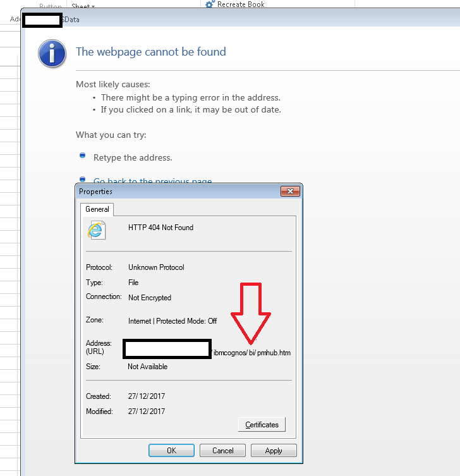
Task: Follow Go back to the previous page link
Action: (152, 181)
